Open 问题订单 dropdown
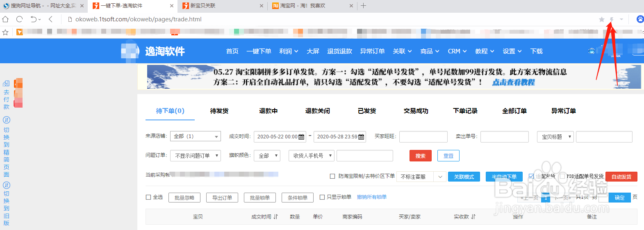This screenshot has height=230, width=644. 196,156
